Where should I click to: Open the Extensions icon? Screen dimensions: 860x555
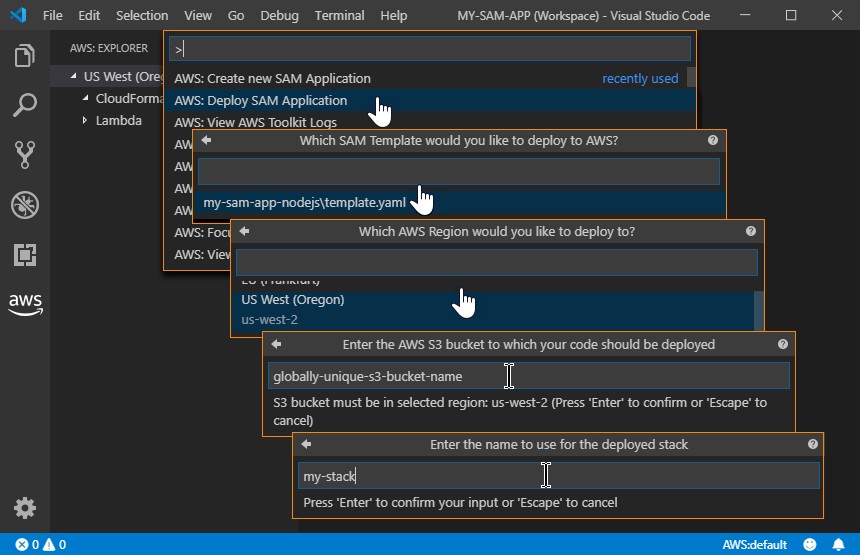tap(25, 255)
